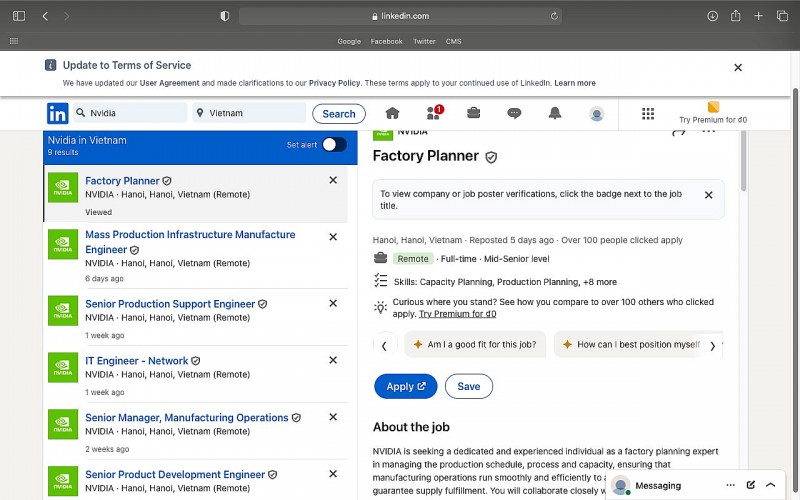This screenshot has width=800, height=500.
Task: Open Senior Manager, Manufacturing Operations job
Action: click(187, 417)
